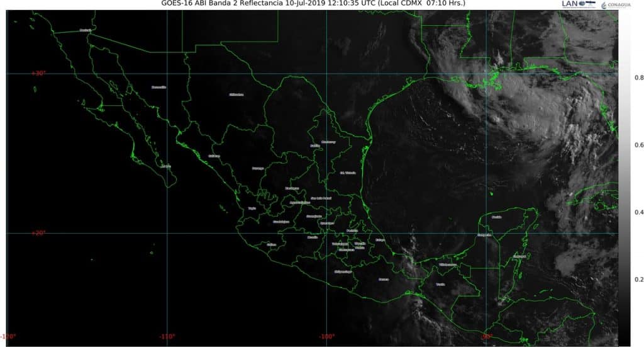Click the CONAGUA logo
The width and height of the screenshot is (644, 347).
(619, 5)
